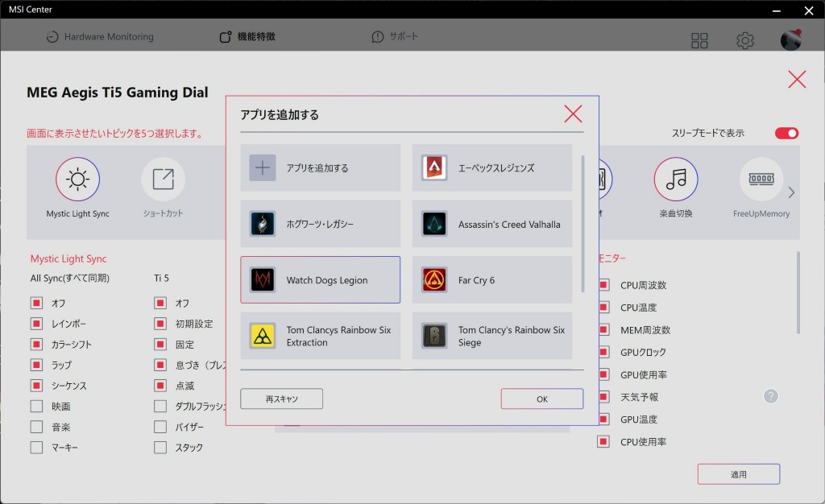
Task: Uncheck the Ti 5 点滅 checkbox
Action: 160,385
